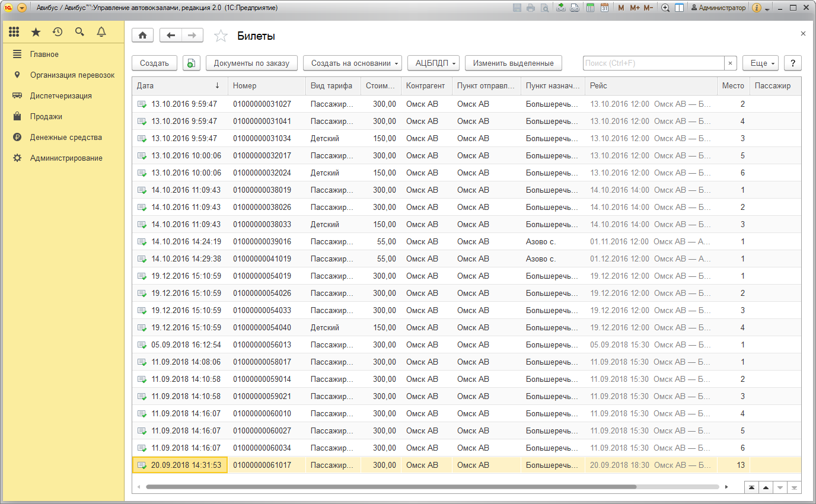The height and width of the screenshot is (504, 816).
Task: Create a copy with the copy-document icon
Action: tap(191, 63)
